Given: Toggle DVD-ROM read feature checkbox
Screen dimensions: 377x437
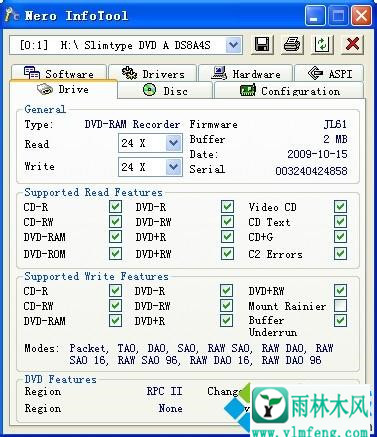Looking at the screenshot, I should click(115, 254).
